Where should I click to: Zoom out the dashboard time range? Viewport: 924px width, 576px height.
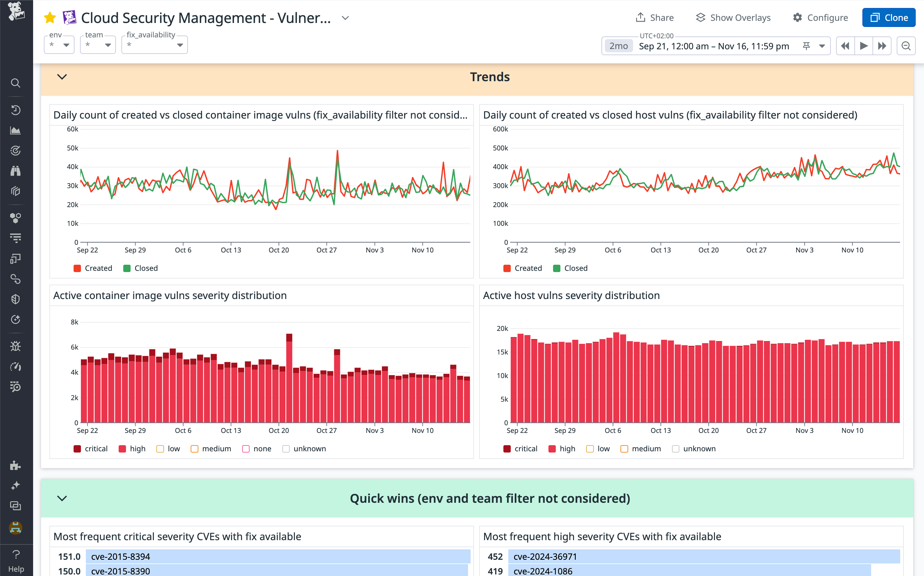(906, 46)
